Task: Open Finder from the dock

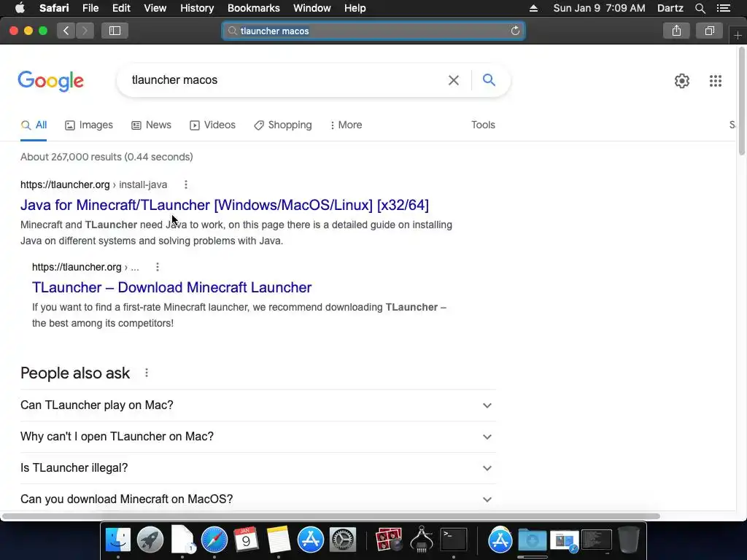Action: [x=117, y=540]
